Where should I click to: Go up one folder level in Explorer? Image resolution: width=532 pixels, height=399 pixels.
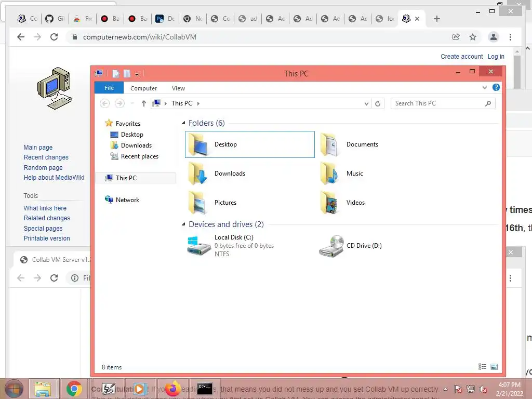click(143, 103)
